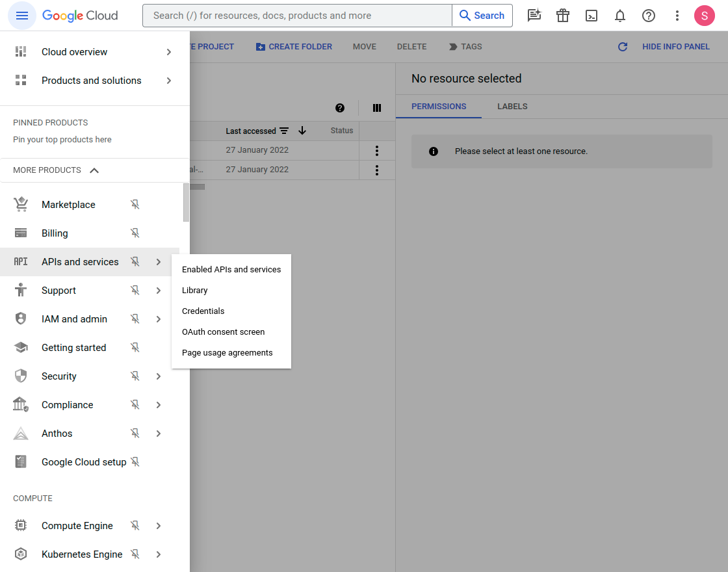Expand the Anthos submenu chevron
This screenshot has width=728, height=572.
point(159,433)
